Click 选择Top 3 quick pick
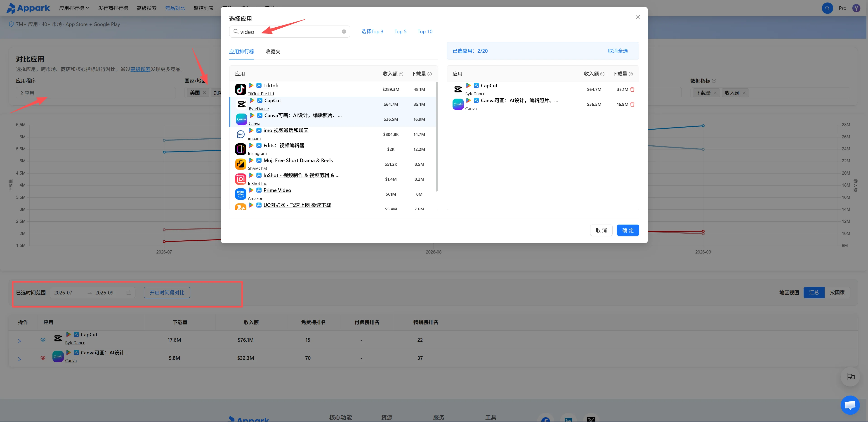868x422 pixels. pos(372,32)
